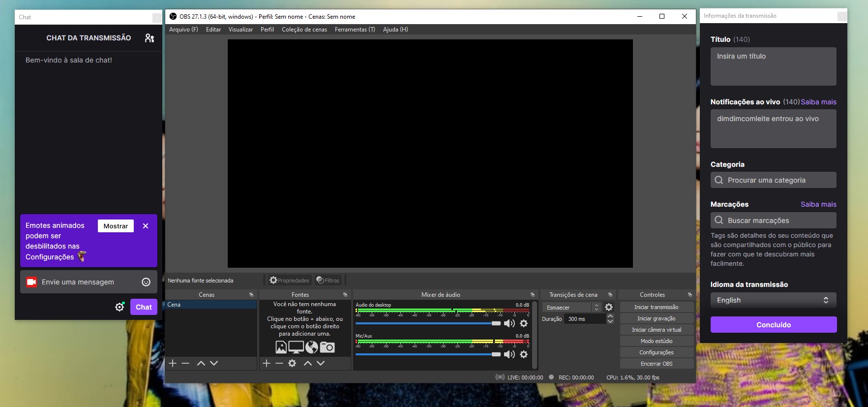The image size is (868, 407).
Task: Toggle Modo estúdio
Action: click(657, 341)
